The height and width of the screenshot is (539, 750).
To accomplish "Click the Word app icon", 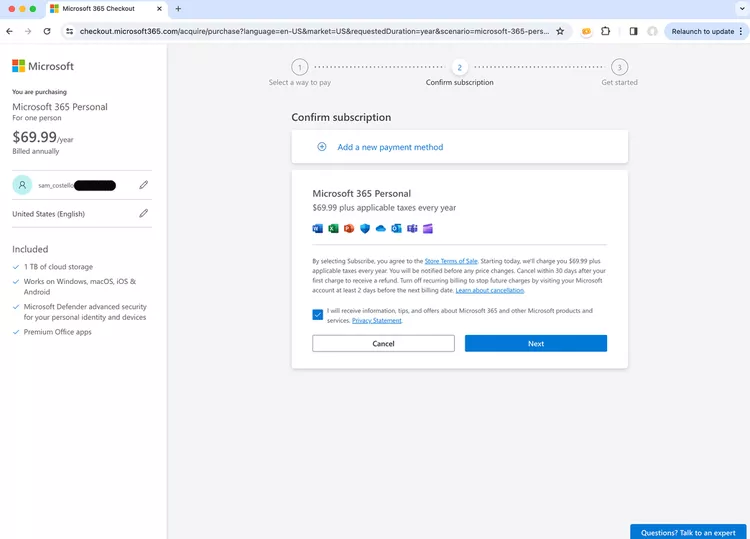I will 318,229.
